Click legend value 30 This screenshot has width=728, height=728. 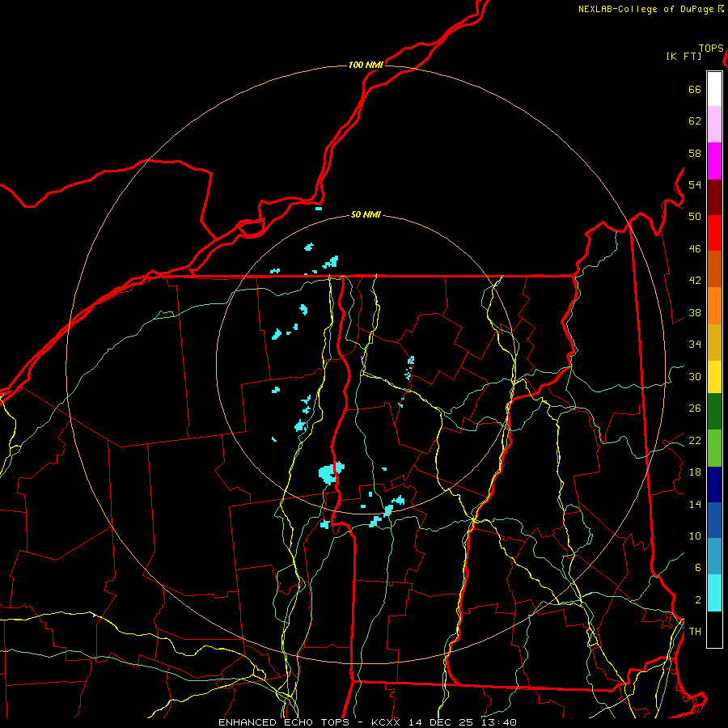(x=695, y=376)
